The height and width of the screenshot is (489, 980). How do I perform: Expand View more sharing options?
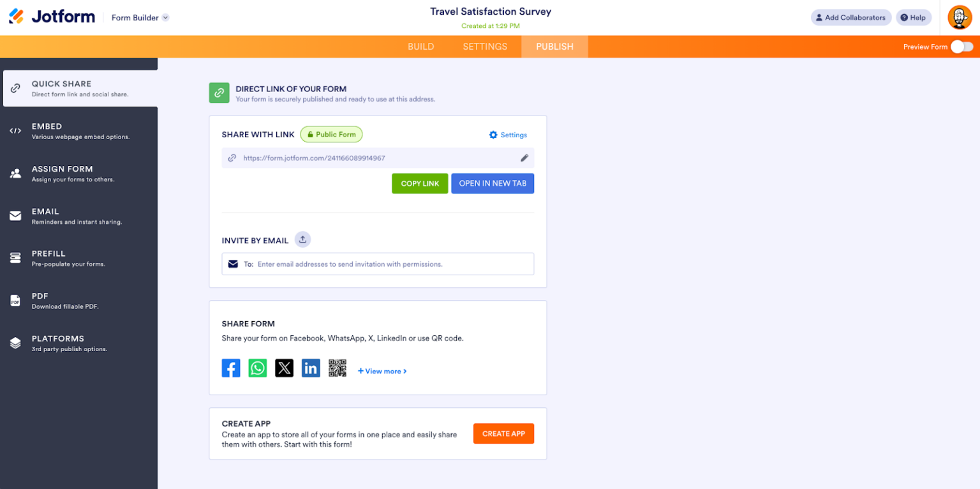382,371
